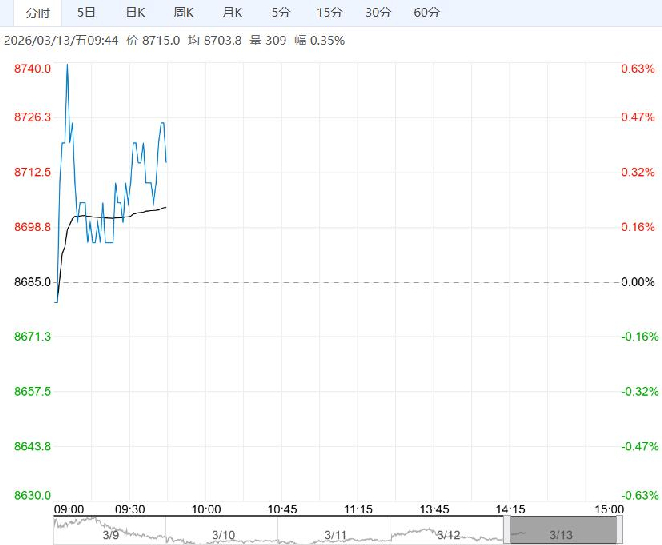Select the 日K daily candlestick tab
The image size is (662, 545).
(x=135, y=13)
